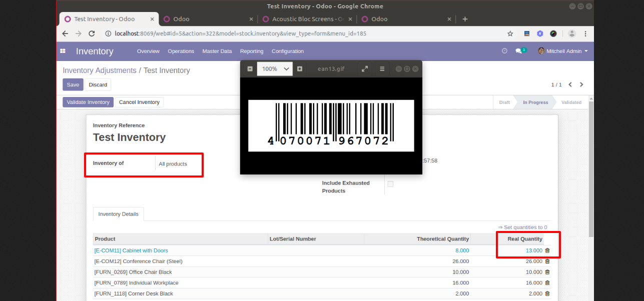This screenshot has height=301, width=644.
Task: Open the blue square browser extension
Action: [x=527, y=33]
